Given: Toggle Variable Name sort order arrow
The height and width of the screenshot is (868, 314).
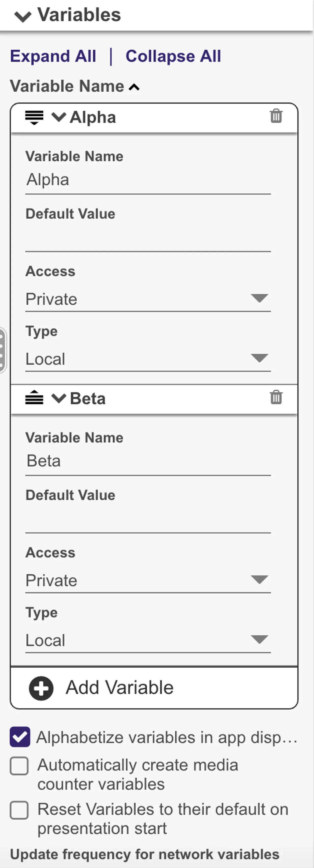Looking at the screenshot, I should coord(134,88).
